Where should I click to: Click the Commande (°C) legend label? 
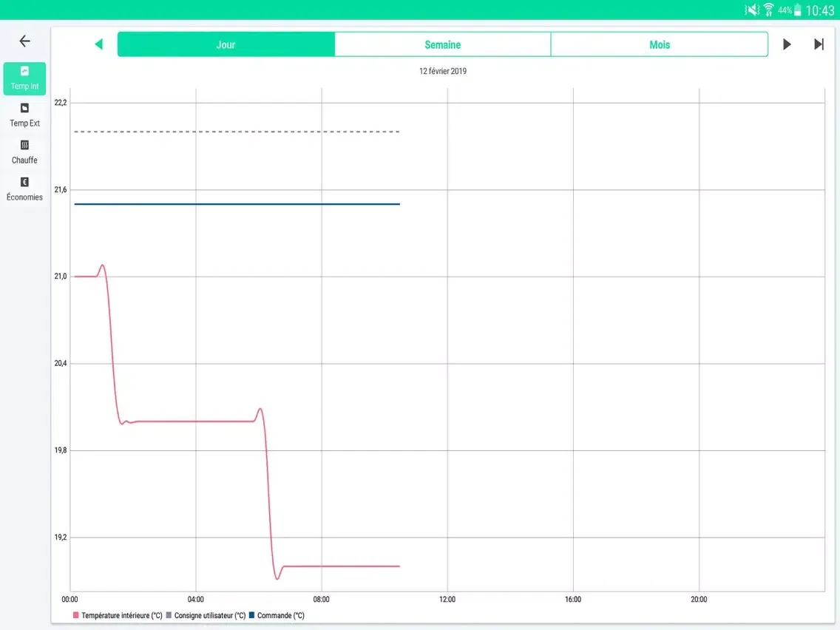(281, 615)
